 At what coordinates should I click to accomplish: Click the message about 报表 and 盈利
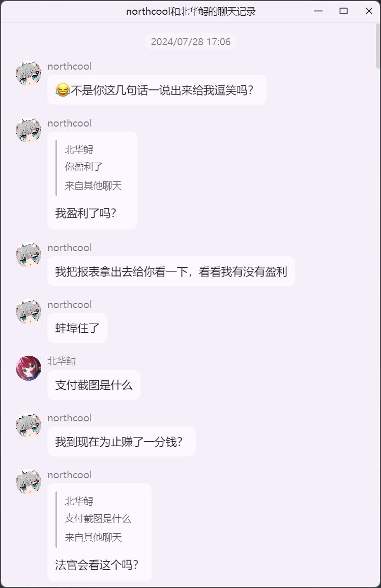coord(171,271)
